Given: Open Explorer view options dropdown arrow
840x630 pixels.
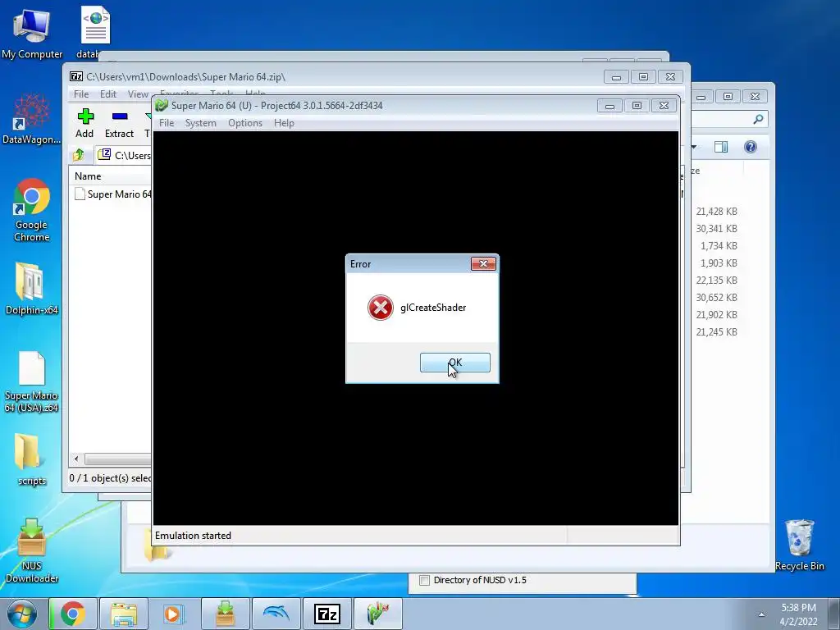Looking at the screenshot, I should tap(694, 147).
